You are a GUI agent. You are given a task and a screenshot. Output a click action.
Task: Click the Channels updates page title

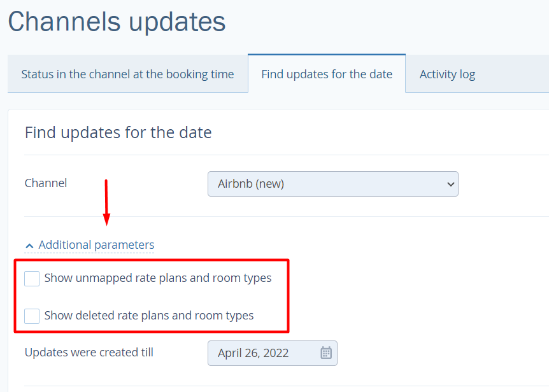point(117,22)
